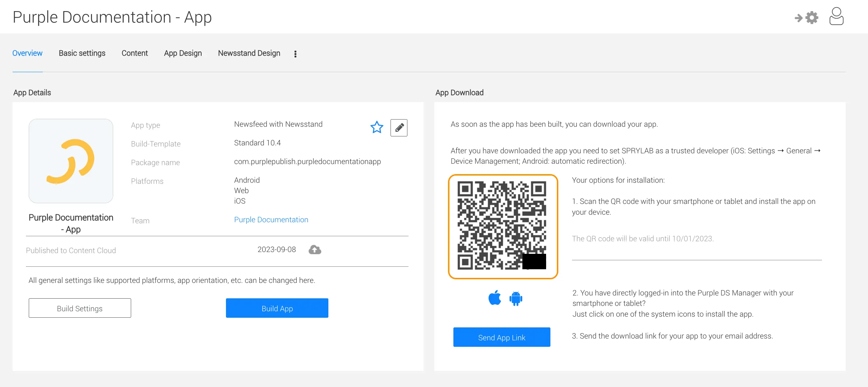Screen dimensions: 868x387
Task: Open settings via the arrow-gear icon
Action: (x=806, y=17)
